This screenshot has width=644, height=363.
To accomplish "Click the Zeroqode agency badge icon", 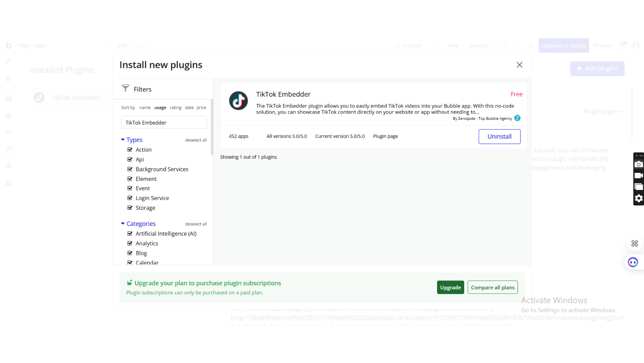I will click(x=517, y=118).
